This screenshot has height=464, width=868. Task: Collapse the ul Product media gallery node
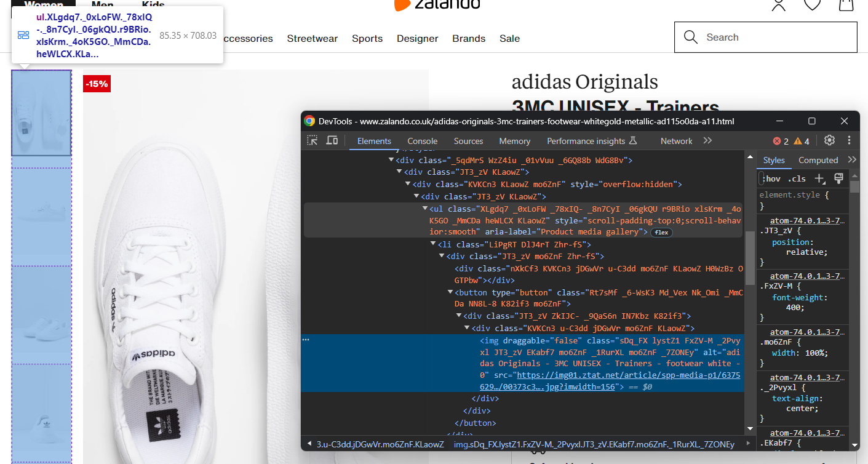pyautogui.click(x=425, y=209)
